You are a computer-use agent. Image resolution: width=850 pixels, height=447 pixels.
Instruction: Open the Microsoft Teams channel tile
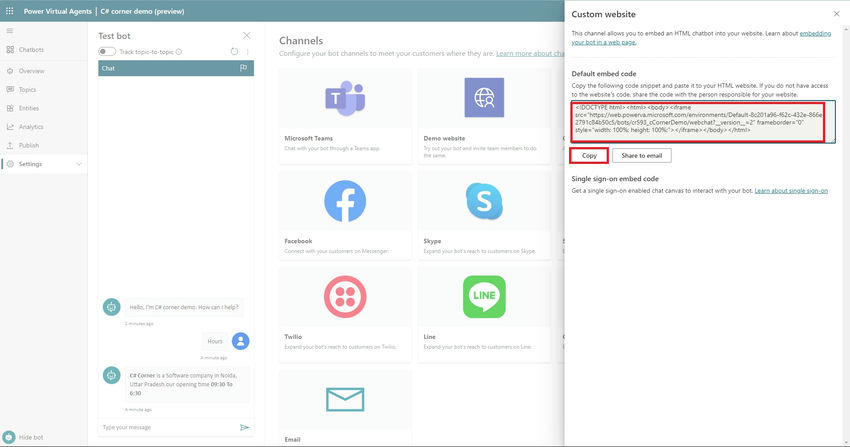tap(345, 116)
